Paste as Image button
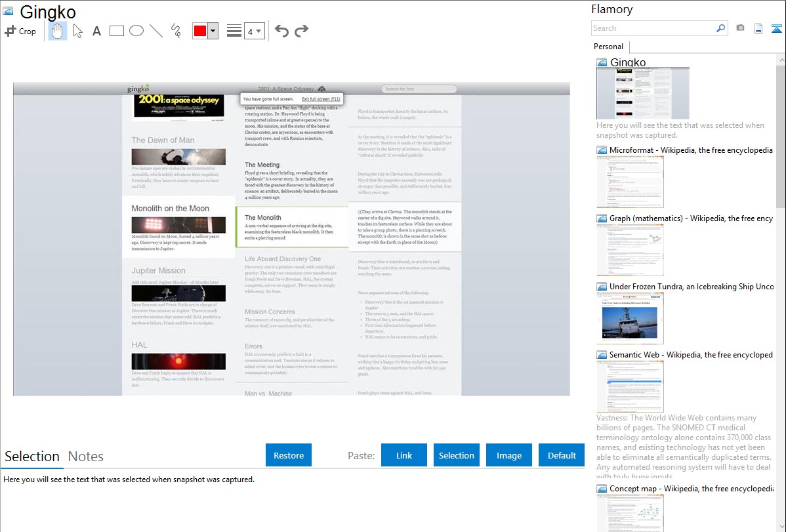 [508, 455]
